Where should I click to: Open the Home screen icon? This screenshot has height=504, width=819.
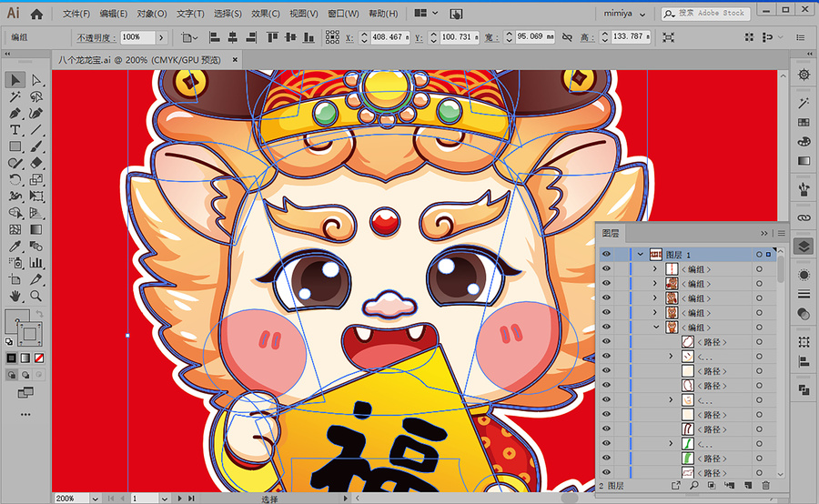[x=36, y=15]
